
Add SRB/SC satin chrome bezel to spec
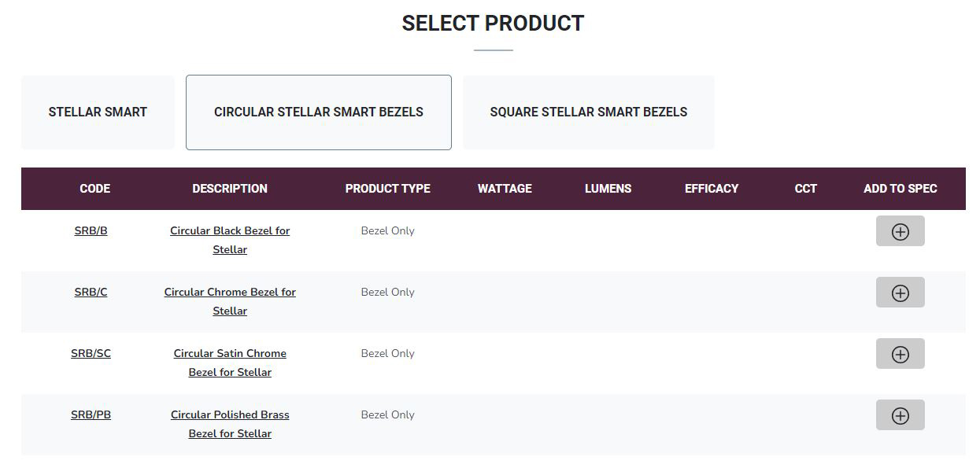click(900, 354)
